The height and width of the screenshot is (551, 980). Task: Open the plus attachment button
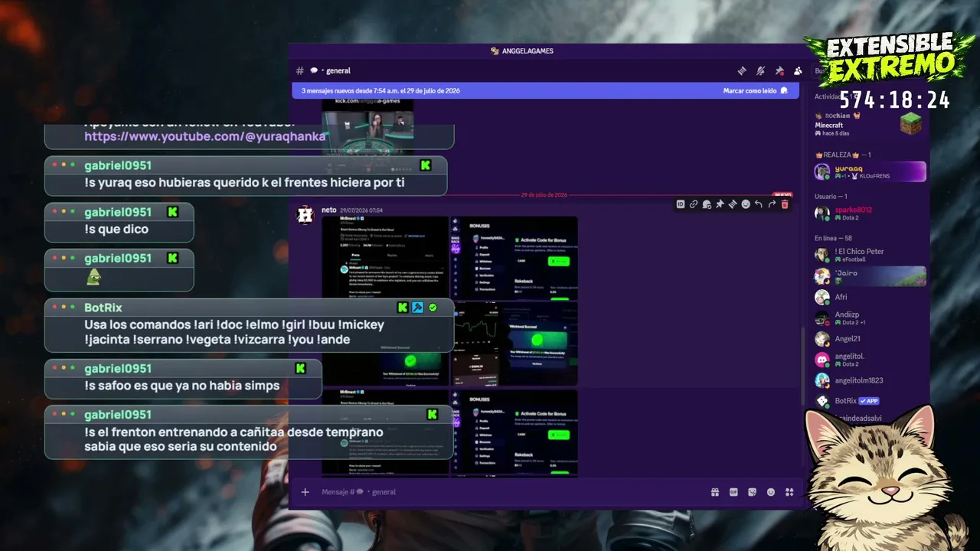(x=305, y=492)
